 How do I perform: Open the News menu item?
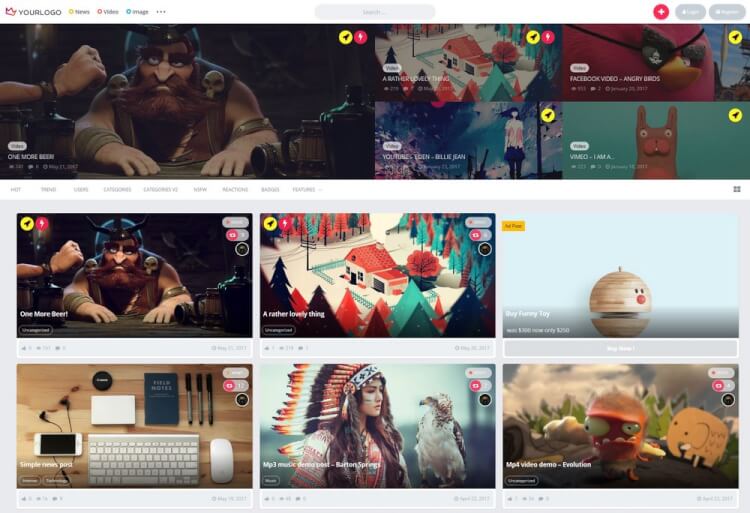(x=79, y=11)
